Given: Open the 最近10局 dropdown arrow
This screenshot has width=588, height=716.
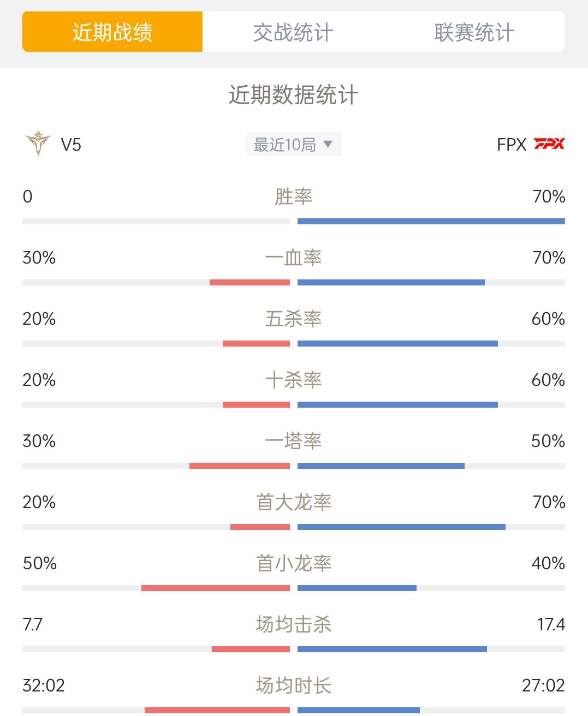Looking at the screenshot, I should pyautogui.click(x=328, y=144).
